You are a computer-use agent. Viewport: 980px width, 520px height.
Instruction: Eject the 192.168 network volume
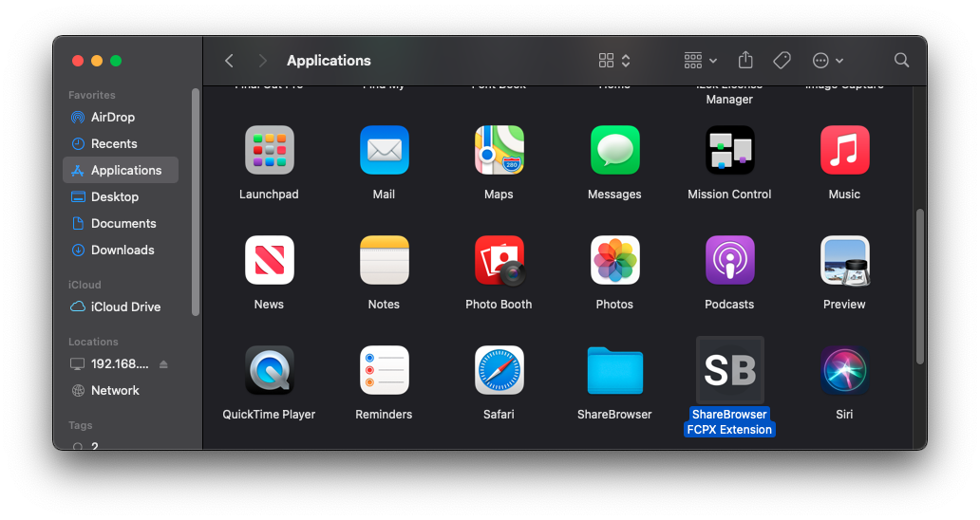tap(163, 364)
